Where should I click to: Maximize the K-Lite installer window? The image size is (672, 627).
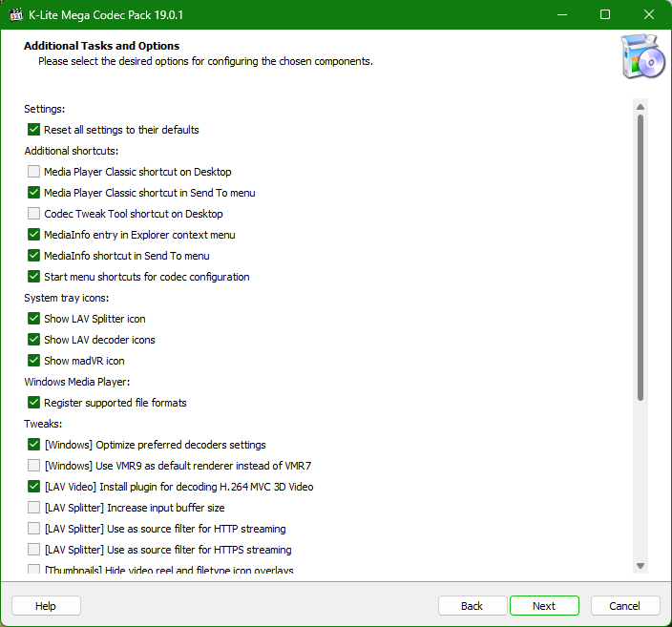[x=605, y=14]
